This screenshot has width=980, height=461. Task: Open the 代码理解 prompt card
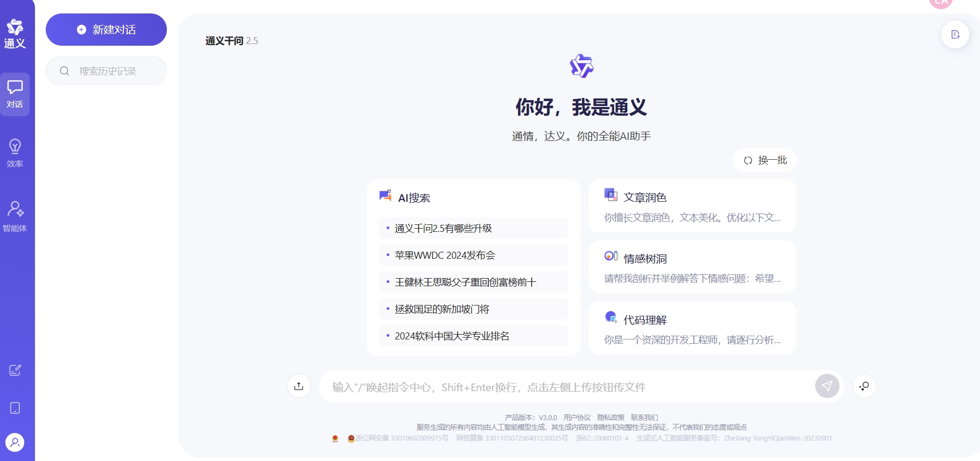click(x=692, y=328)
